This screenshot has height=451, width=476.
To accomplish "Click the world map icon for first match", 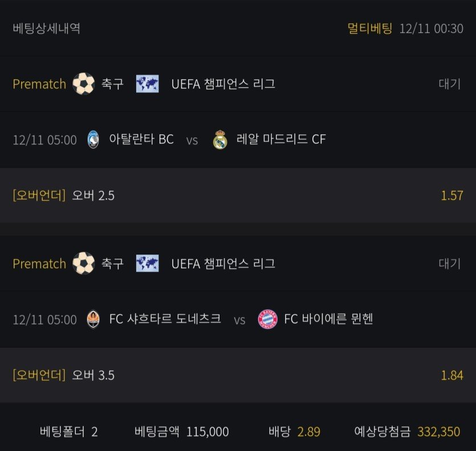I will (x=147, y=84).
